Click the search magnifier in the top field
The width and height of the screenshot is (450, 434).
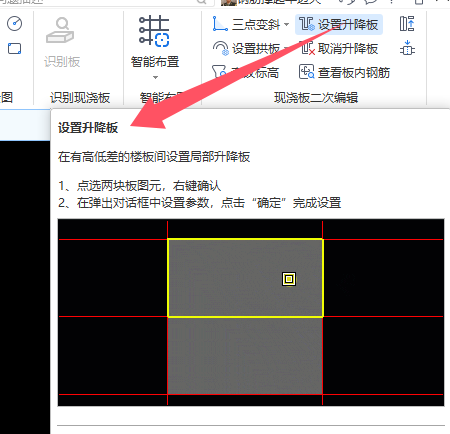tap(202, 2)
